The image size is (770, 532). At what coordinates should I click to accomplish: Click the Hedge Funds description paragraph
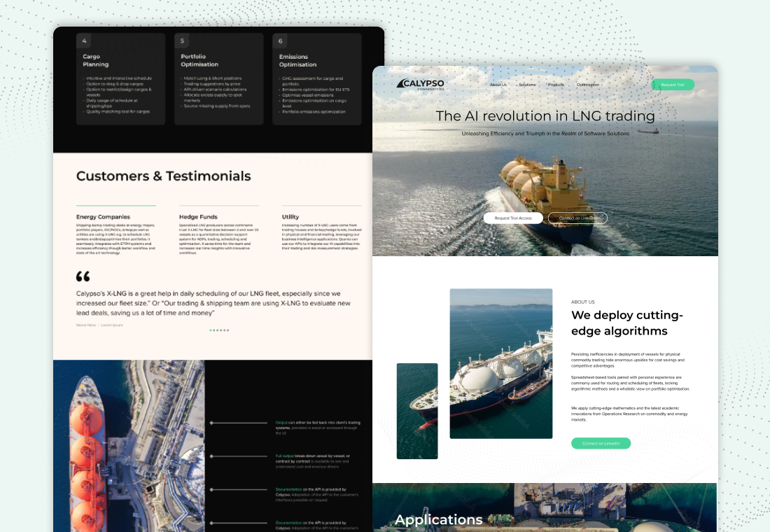[218, 239]
